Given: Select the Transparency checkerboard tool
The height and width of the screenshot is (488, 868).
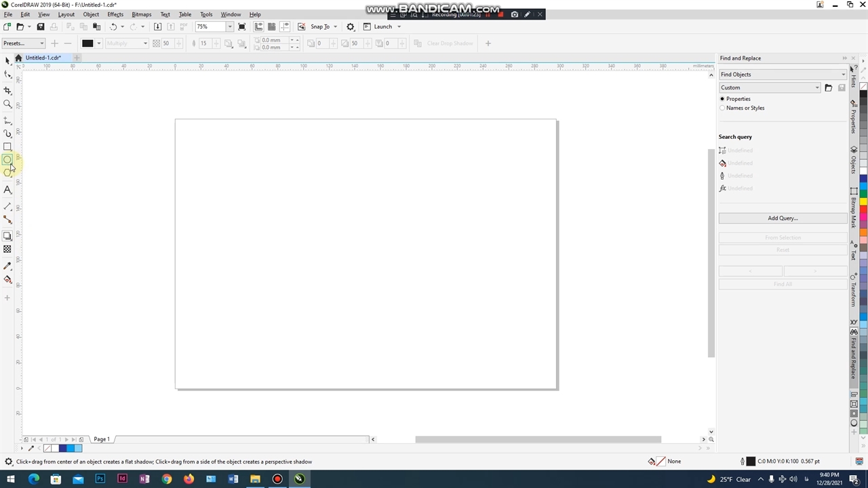Looking at the screenshot, I should click(7, 249).
